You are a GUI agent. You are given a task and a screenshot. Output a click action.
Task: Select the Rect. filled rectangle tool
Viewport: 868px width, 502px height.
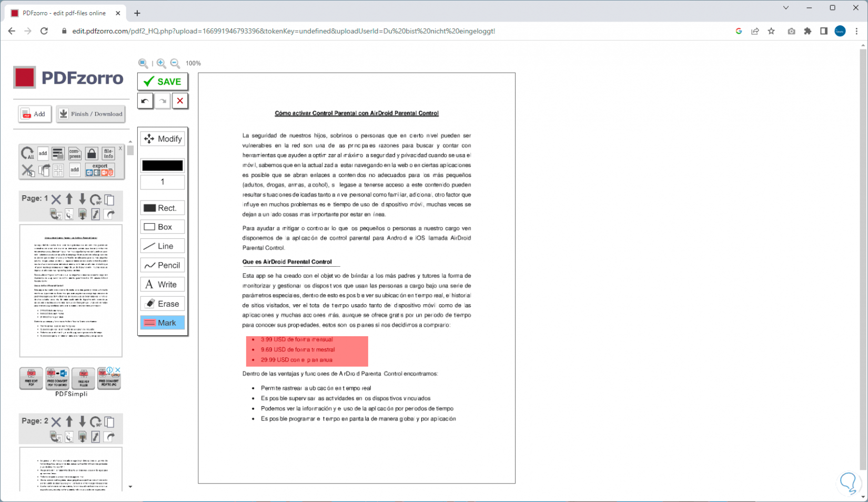click(x=163, y=208)
